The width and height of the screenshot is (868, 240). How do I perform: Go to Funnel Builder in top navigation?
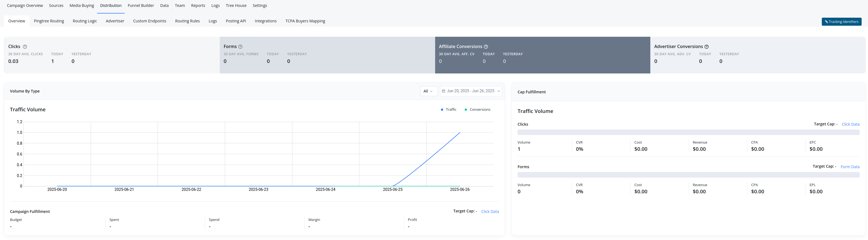(141, 6)
